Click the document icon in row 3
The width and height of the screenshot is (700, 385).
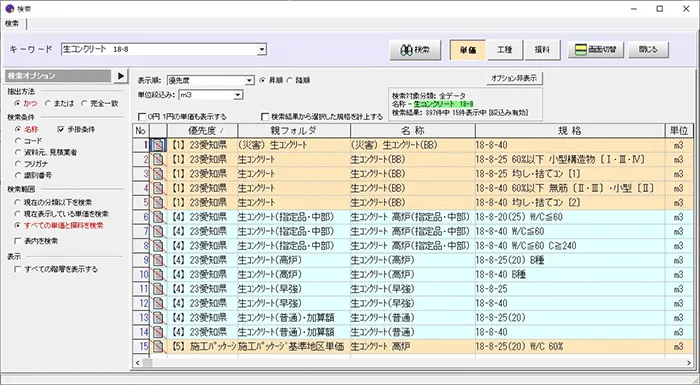[x=158, y=174]
